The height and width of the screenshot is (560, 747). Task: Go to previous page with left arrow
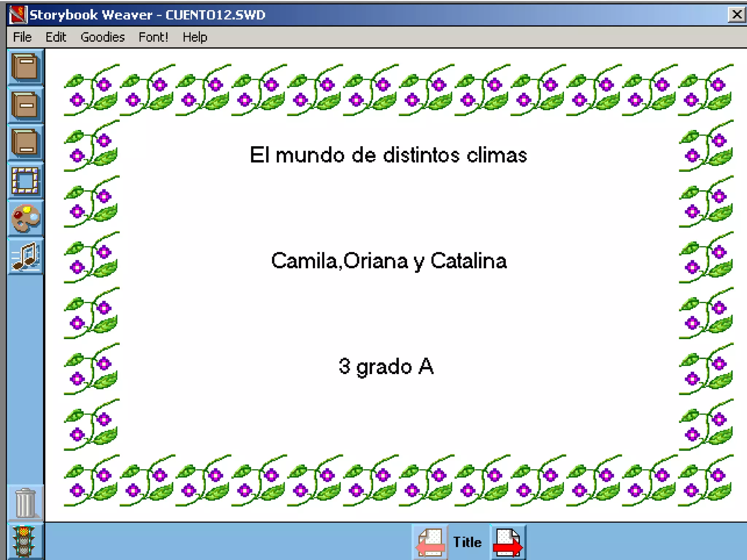click(430, 542)
